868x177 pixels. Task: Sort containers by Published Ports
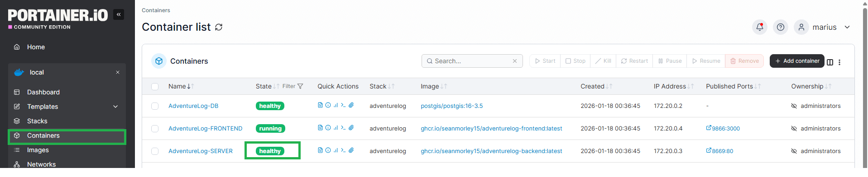pos(734,86)
